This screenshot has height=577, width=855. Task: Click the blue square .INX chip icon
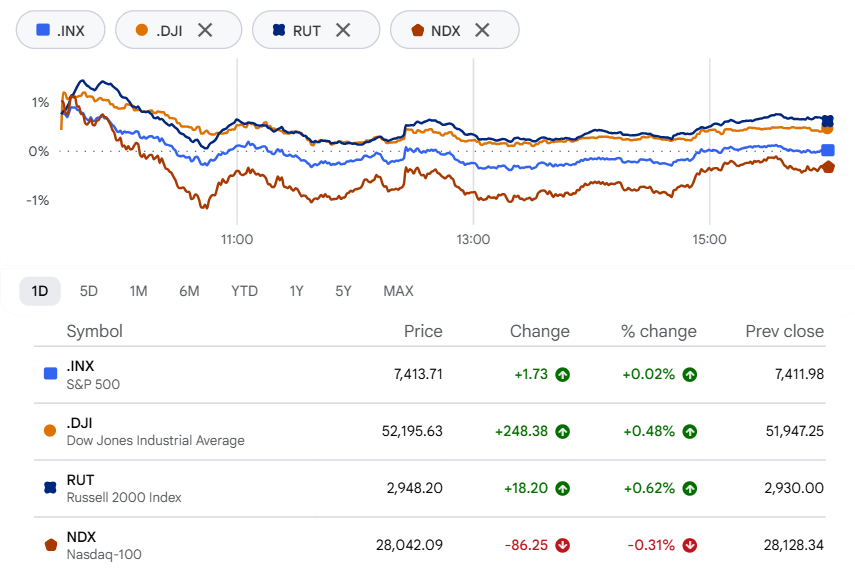[x=43, y=30]
